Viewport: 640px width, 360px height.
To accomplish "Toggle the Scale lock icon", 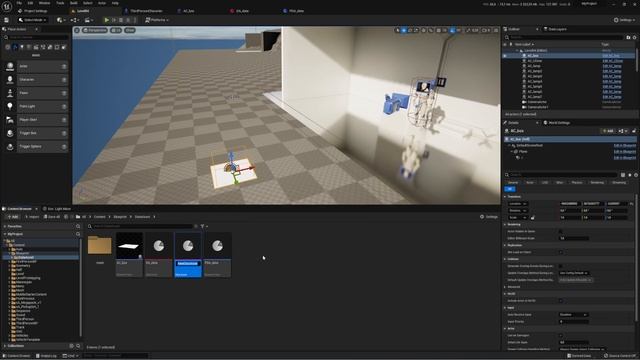I will tap(533, 218).
